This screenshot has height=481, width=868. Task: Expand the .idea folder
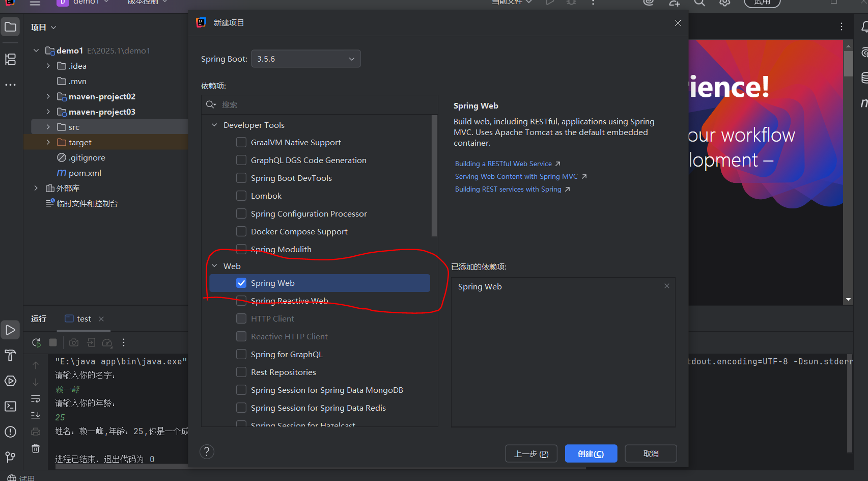(x=48, y=66)
